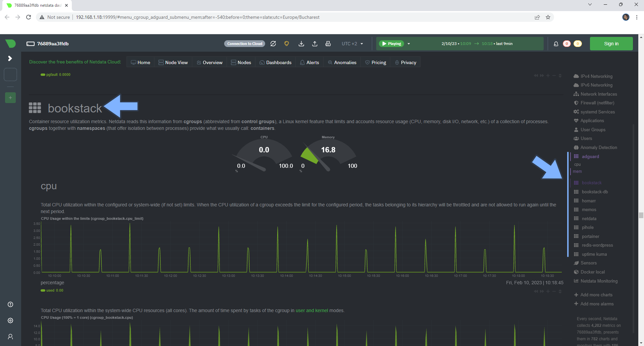Select mem submenu under adguard
Viewport: 644px width, 346px height.
tap(577, 171)
